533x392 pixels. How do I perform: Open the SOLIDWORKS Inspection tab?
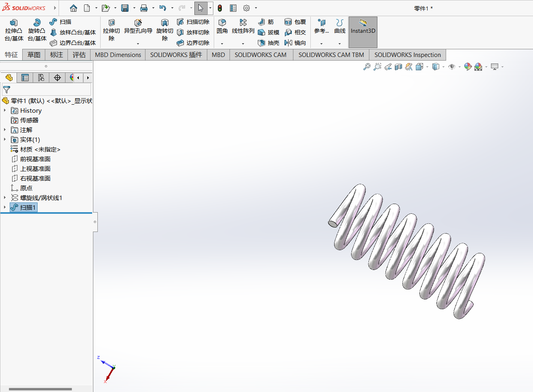click(407, 55)
